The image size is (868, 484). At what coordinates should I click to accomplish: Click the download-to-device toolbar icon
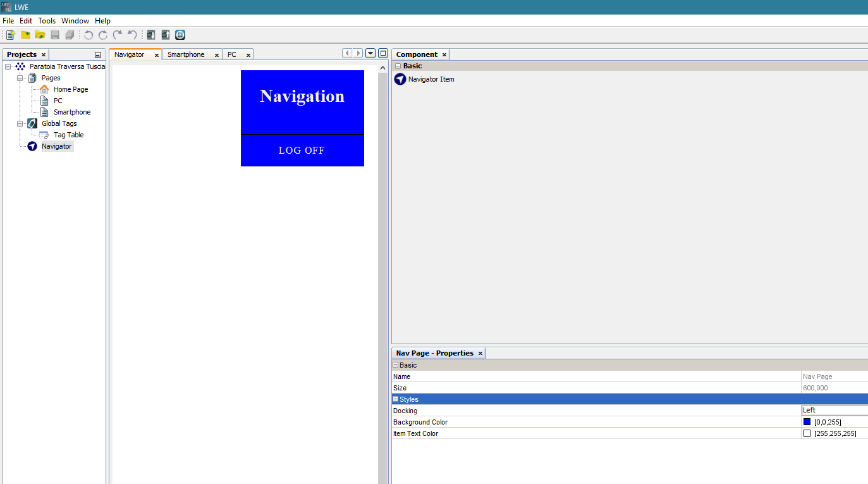[151, 35]
